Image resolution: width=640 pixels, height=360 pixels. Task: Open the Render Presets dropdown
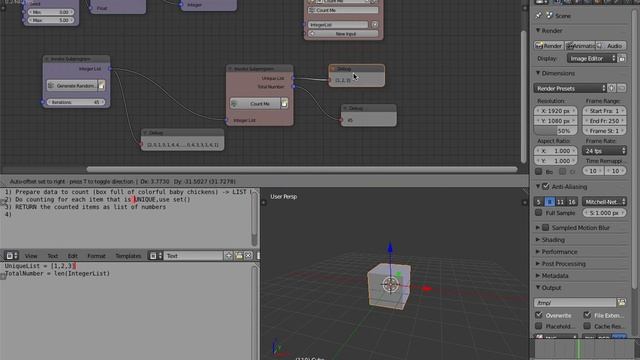pyautogui.click(x=570, y=89)
